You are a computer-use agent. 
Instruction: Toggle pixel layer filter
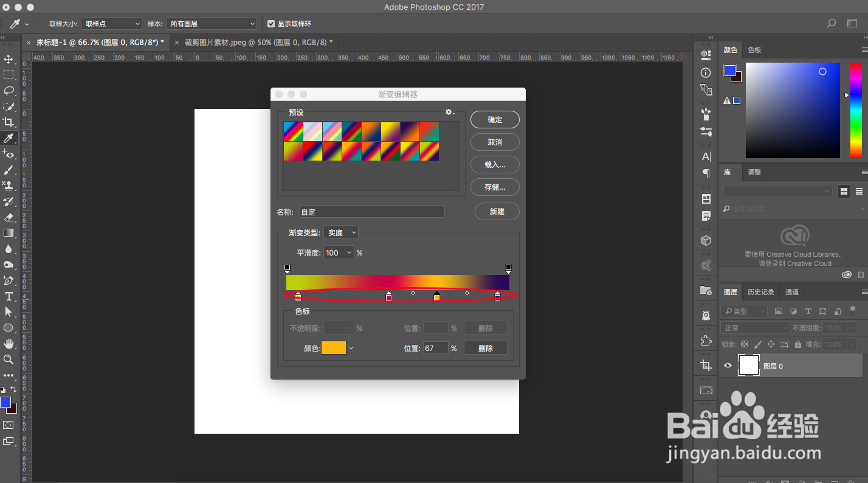779,311
